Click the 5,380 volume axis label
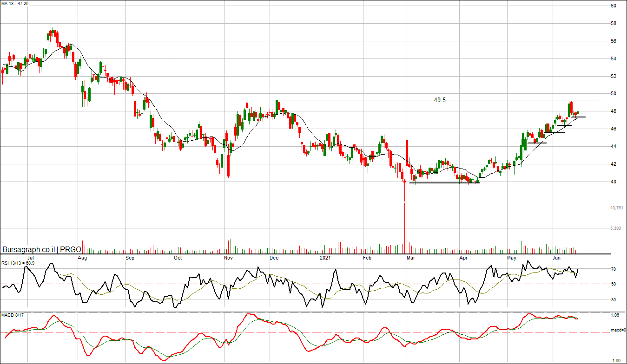Viewport: 627px width, 364px height. pos(616,228)
